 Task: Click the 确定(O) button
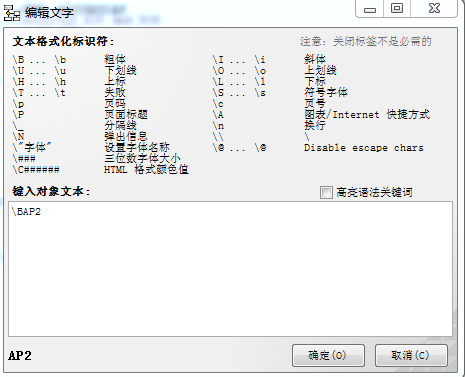(x=328, y=355)
